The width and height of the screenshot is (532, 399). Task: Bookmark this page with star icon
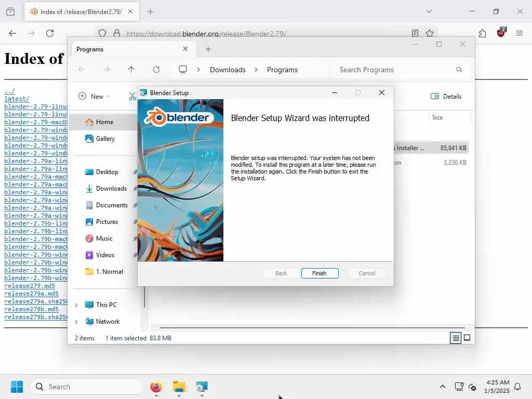[x=430, y=33]
